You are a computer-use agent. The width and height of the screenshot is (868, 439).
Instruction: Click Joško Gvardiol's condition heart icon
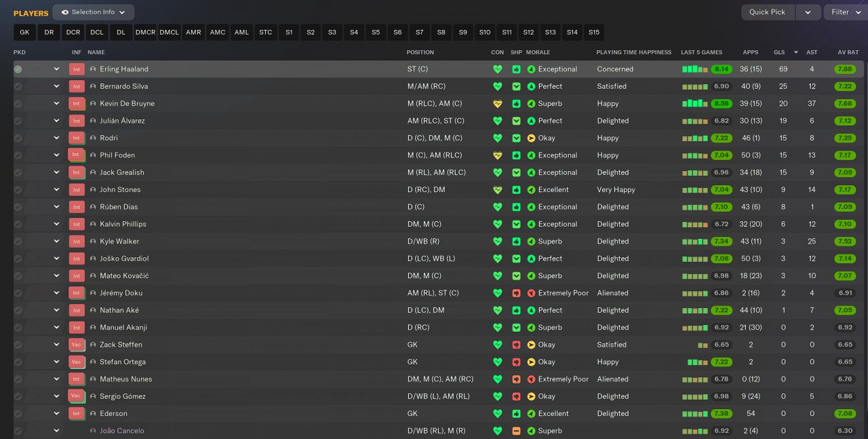pyautogui.click(x=498, y=259)
